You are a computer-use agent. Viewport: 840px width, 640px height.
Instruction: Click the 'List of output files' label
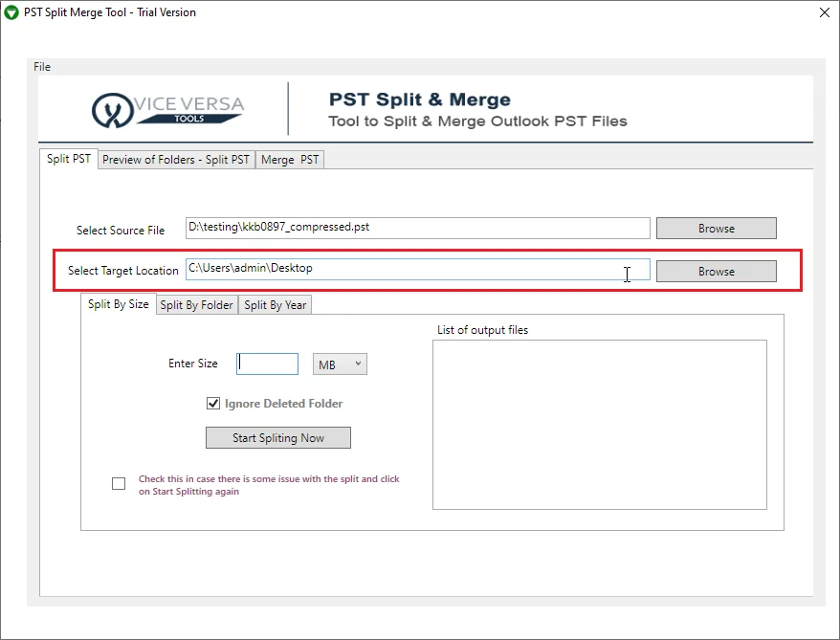tap(483, 330)
